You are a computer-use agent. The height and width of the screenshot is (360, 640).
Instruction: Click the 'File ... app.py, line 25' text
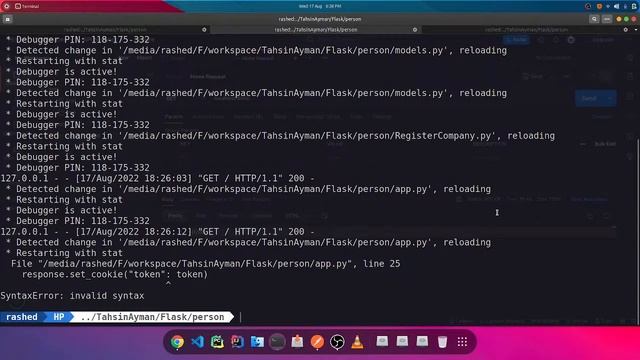[205, 264]
